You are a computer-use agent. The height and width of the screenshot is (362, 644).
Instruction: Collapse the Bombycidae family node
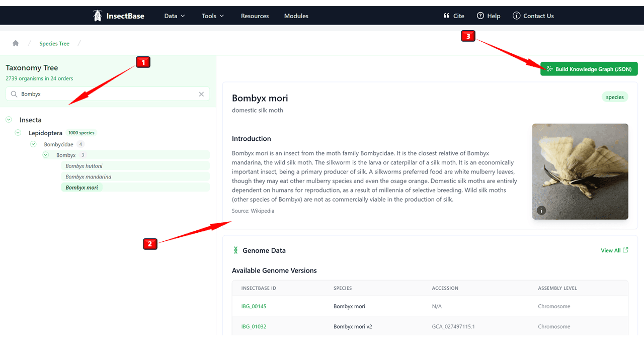pyautogui.click(x=33, y=144)
